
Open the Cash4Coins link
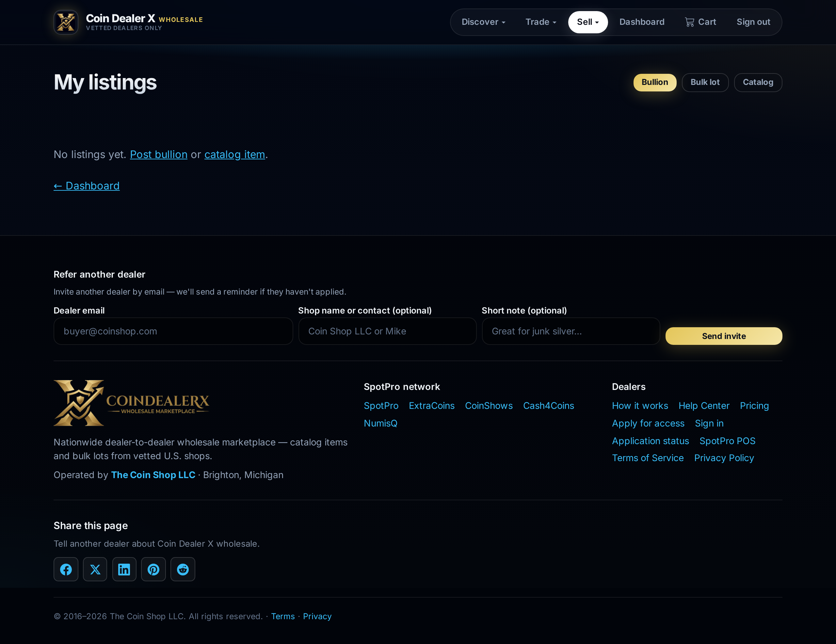pyautogui.click(x=548, y=406)
